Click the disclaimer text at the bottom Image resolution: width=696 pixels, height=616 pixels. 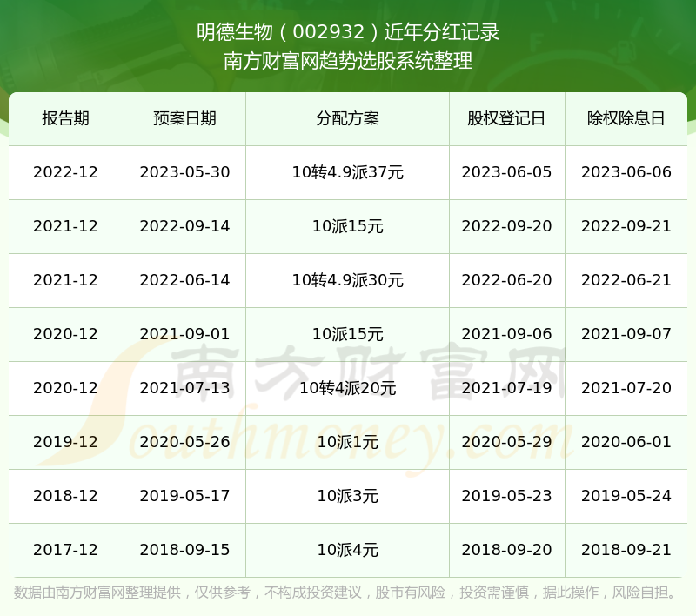pyautogui.click(x=345, y=592)
